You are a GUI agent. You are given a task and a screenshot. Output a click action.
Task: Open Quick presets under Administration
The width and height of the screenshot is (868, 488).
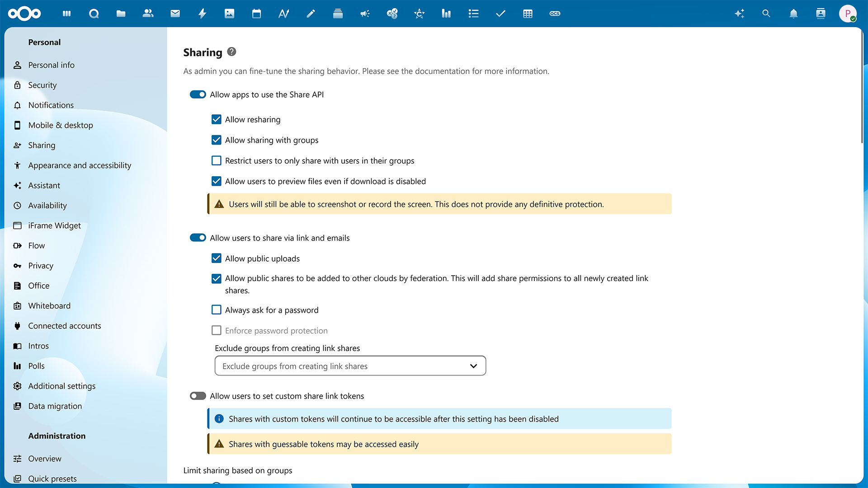pos(52,479)
